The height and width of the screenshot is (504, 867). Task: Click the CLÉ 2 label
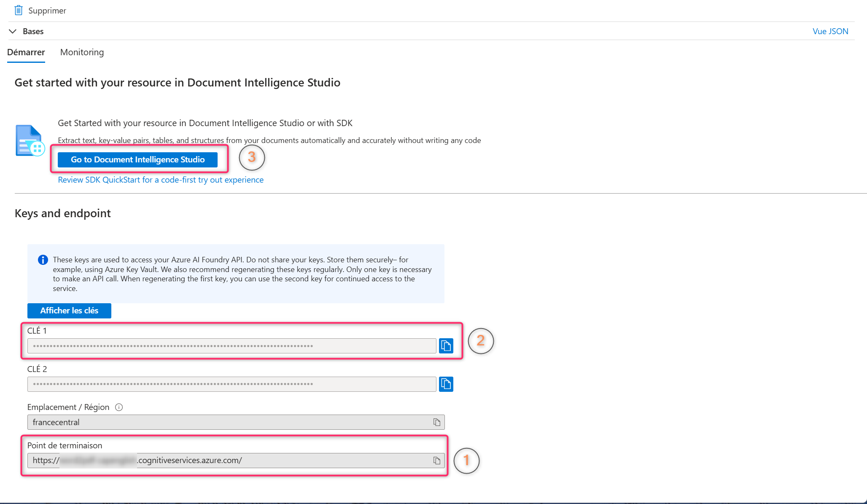pos(37,369)
